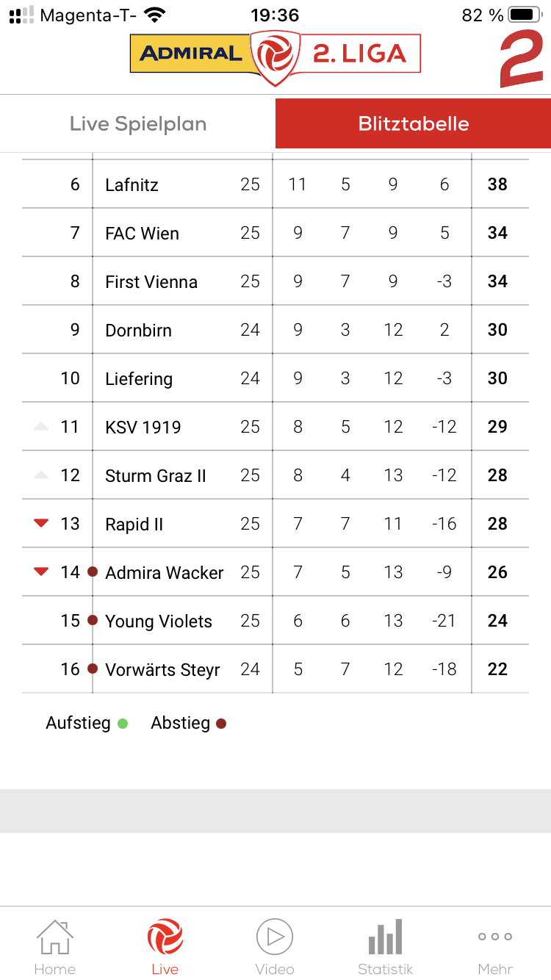Open the Video play icon
This screenshot has height=980, width=551.
pyautogui.click(x=275, y=937)
